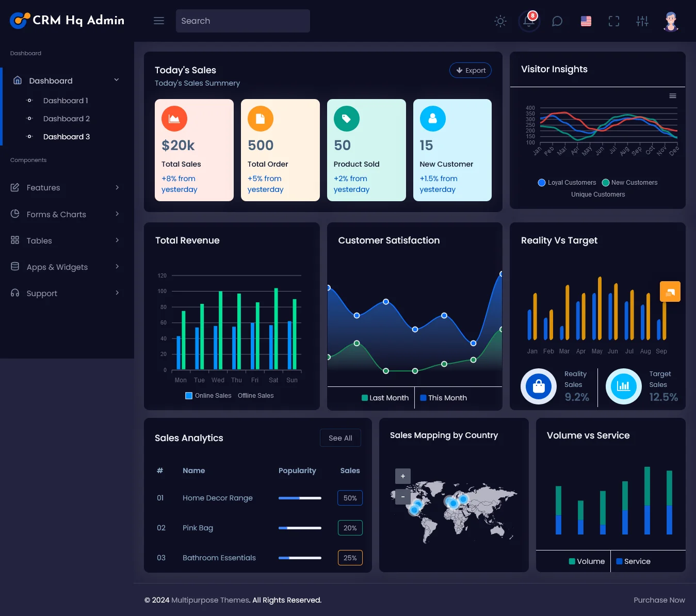Click See All in Sales Analytics

click(340, 438)
